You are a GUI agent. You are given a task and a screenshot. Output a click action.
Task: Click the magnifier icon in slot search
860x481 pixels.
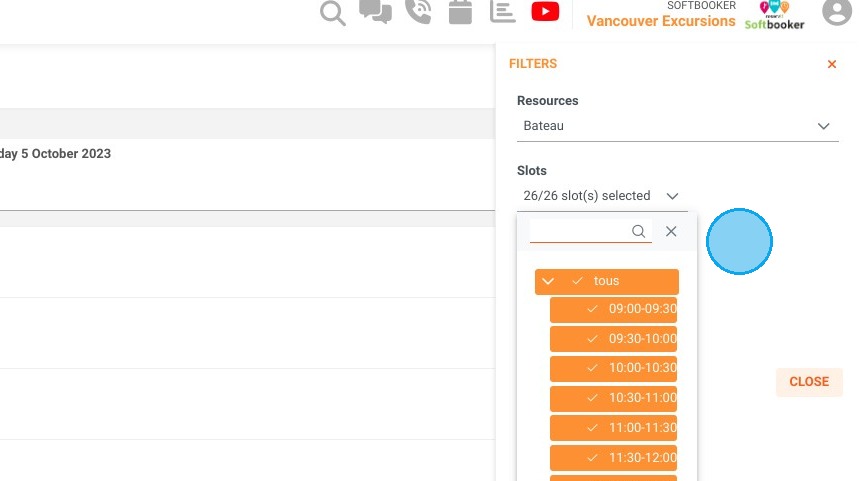(638, 231)
